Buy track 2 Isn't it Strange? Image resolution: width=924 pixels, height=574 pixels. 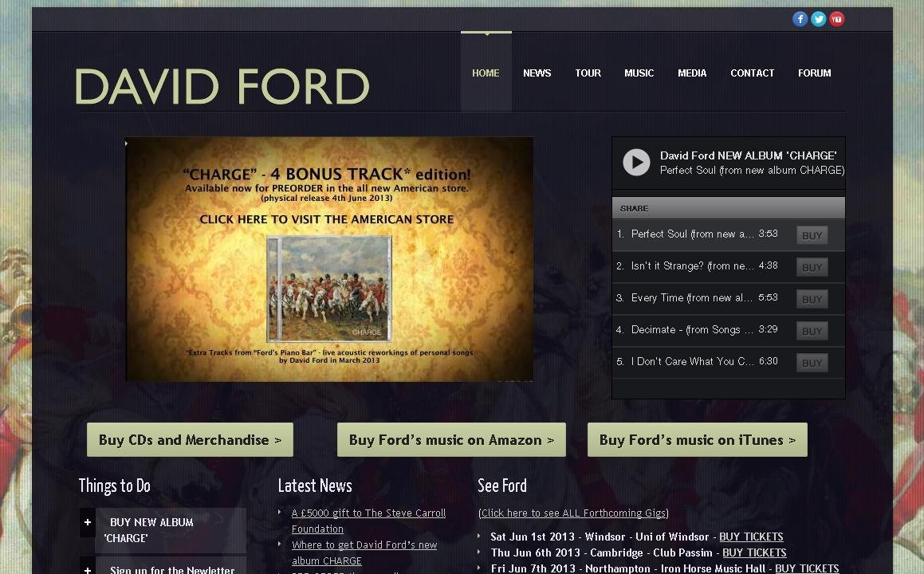tap(812, 267)
